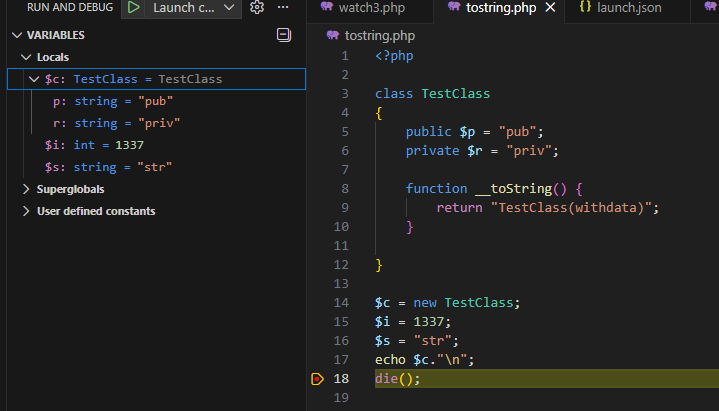Switch to the watch3.php tab
This screenshot has height=411, width=719.
pyautogui.click(x=362, y=8)
